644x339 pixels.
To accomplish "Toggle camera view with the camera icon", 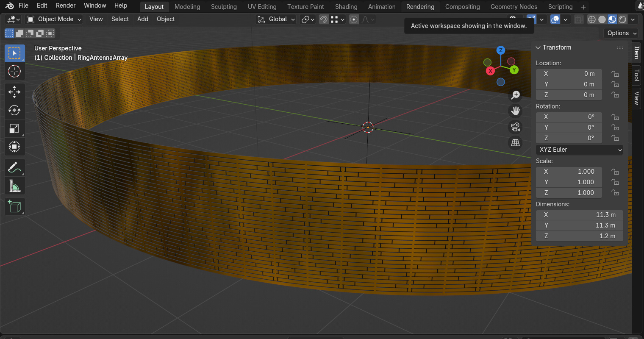I will (515, 127).
